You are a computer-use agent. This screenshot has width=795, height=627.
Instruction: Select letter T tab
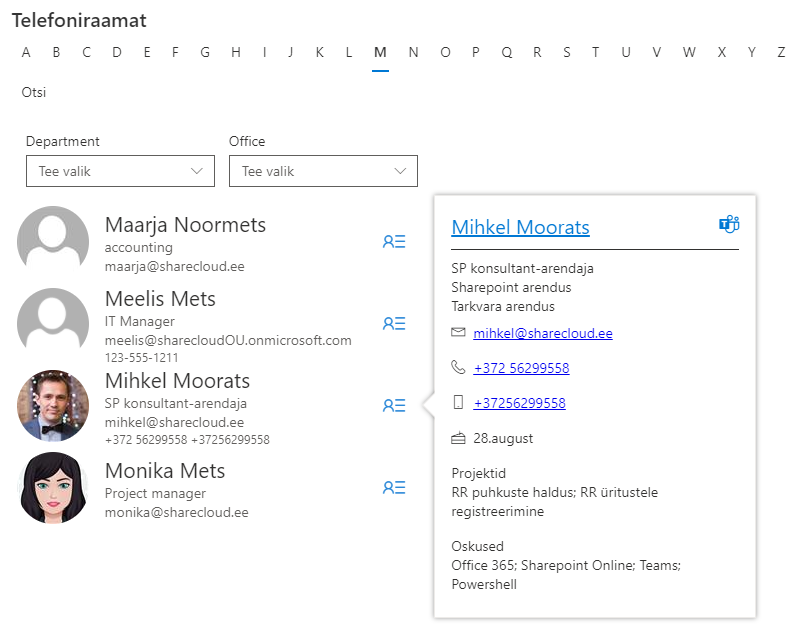tap(595, 52)
